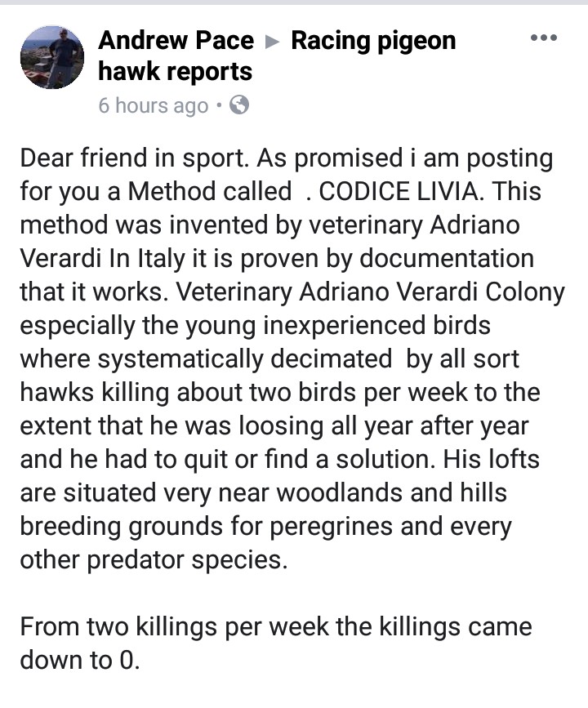Click the 'Verardi In Italy it is proven' line
Viewport: 588px width, 708px height.
tap(277, 259)
